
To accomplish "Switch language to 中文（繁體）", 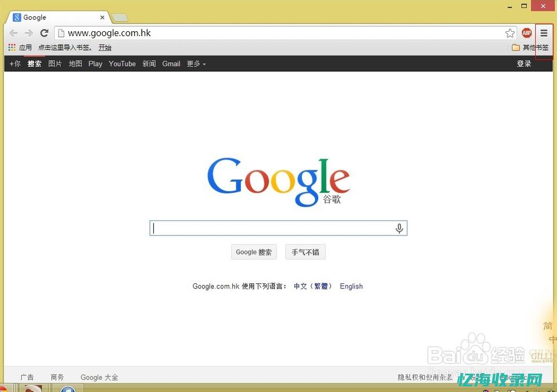I will coord(312,286).
